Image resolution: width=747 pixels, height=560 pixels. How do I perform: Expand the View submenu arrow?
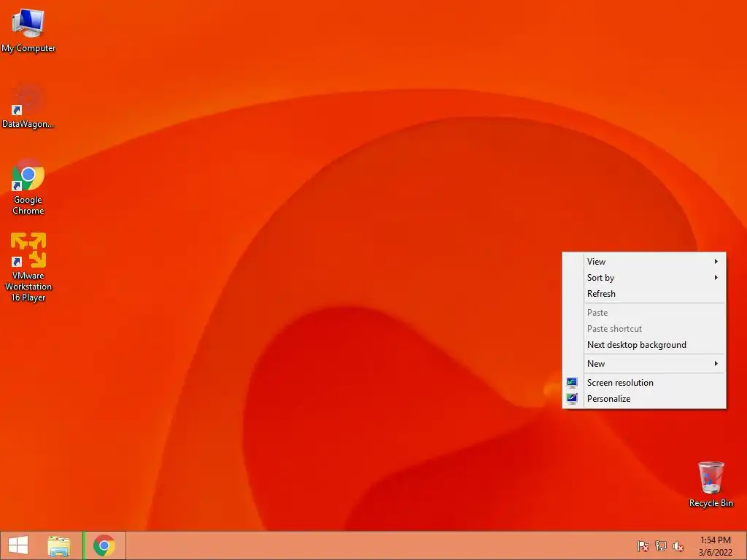(x=716, y=262)
